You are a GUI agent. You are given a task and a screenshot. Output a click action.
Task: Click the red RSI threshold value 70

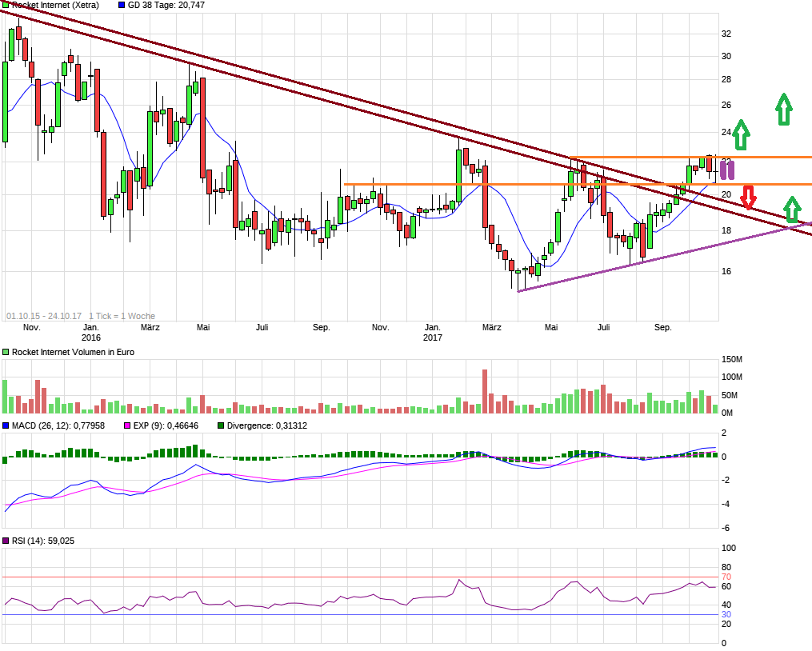point(726,577)
